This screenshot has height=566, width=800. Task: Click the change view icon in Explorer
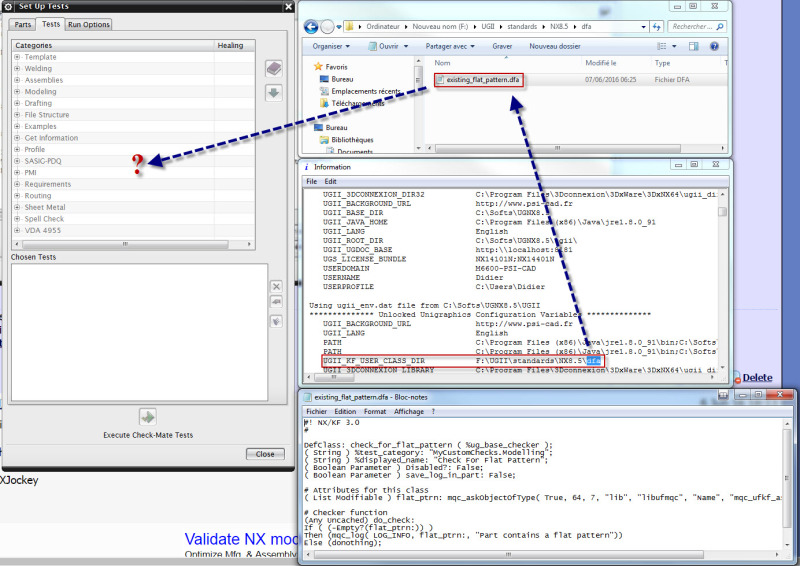pos(662,46)
